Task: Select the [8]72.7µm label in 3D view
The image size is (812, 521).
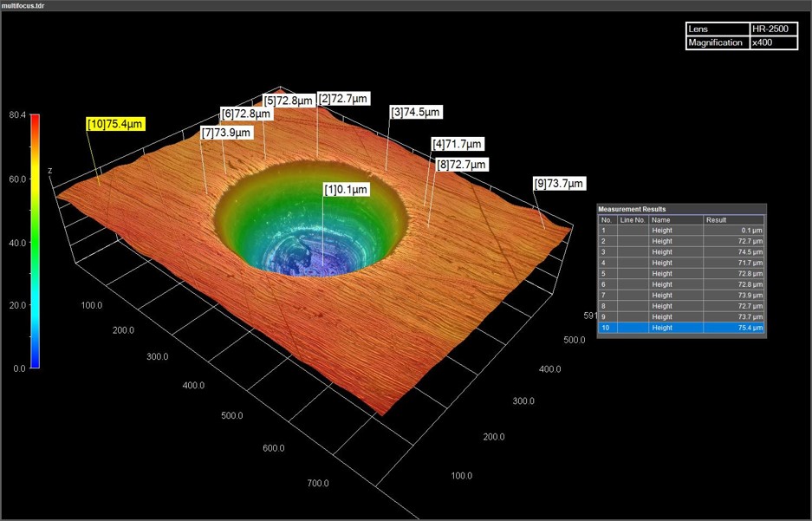Action: (462, 164)
